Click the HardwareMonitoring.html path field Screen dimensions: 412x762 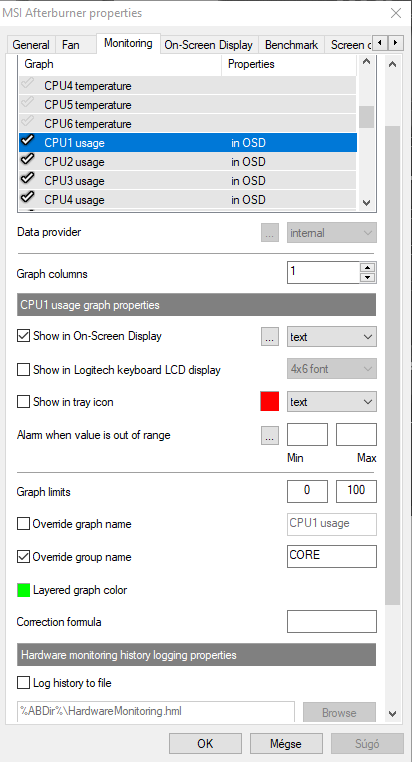pyautogui.click(x=156, y=711)
